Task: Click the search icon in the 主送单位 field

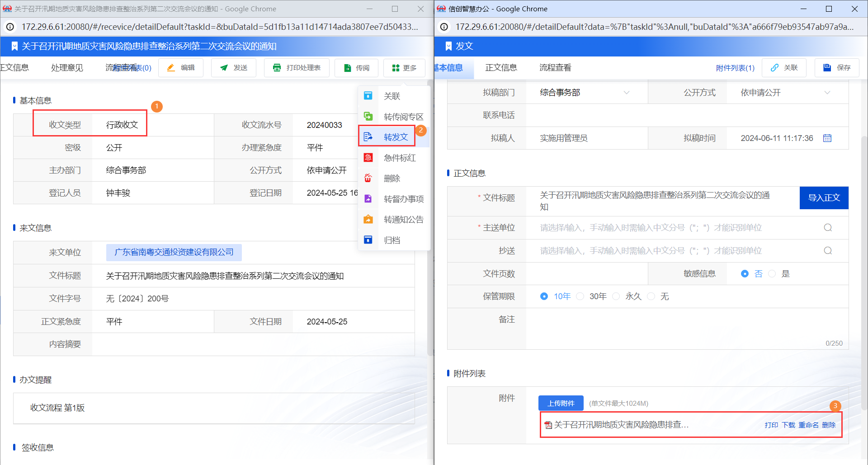Action: tap(828, 228)
